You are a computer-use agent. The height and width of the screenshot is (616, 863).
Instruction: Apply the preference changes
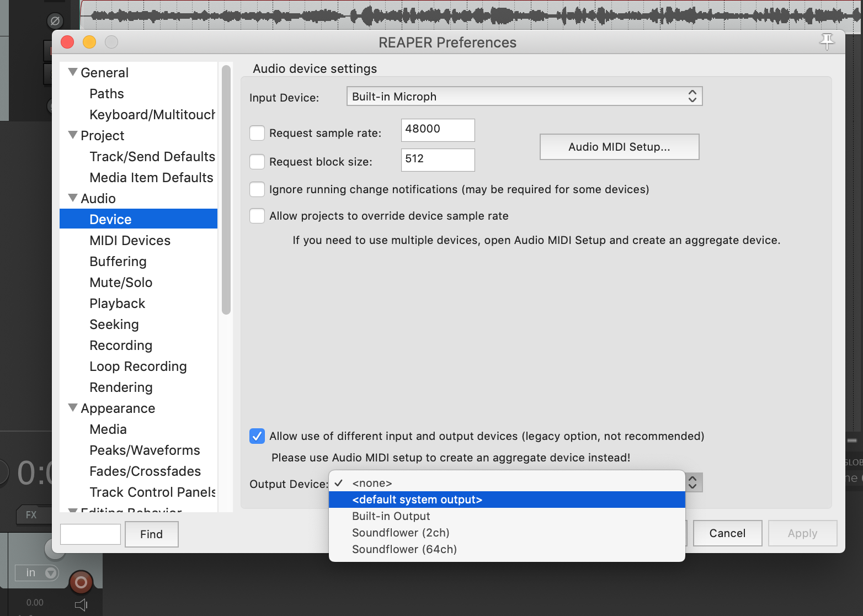[x=802, y=533]
